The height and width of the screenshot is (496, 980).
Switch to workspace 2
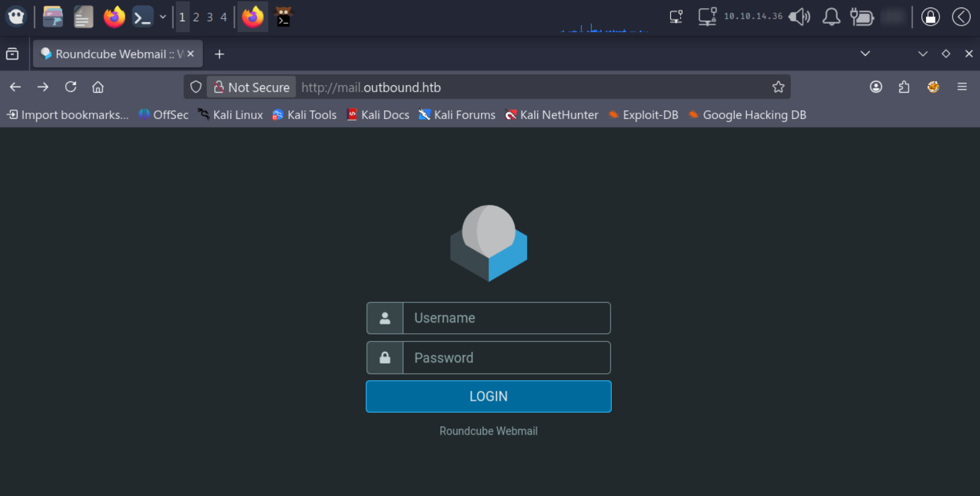(x=196, y=17)
